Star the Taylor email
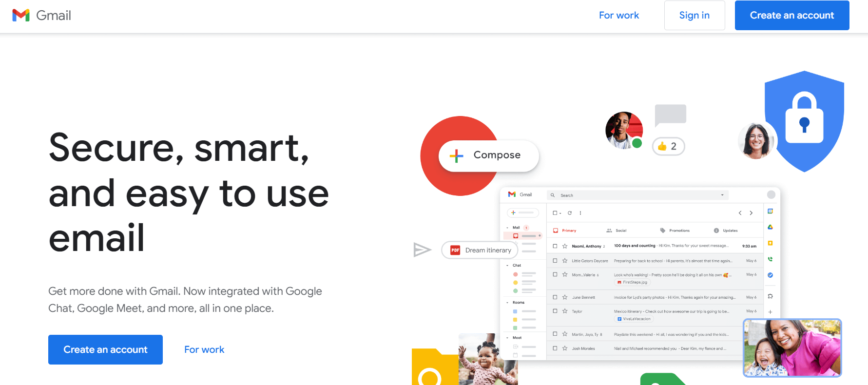Screen dimensions: 868x385 pos(565,311)
